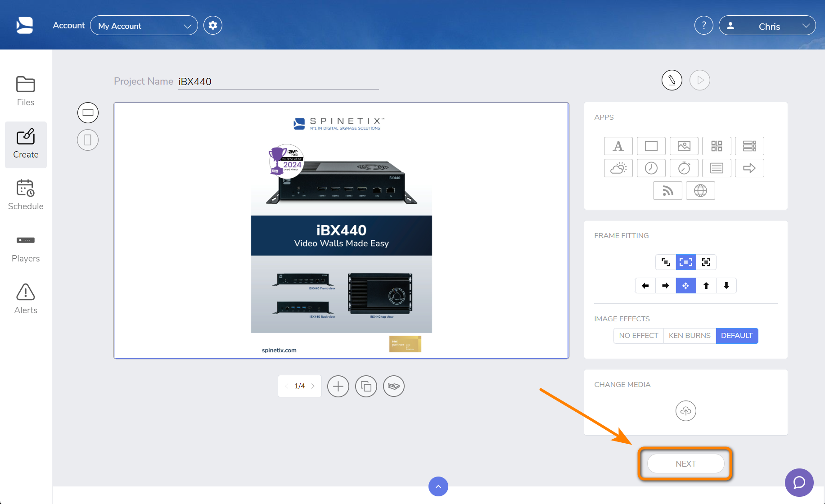Upload new media under Change Media

point(686,411)
